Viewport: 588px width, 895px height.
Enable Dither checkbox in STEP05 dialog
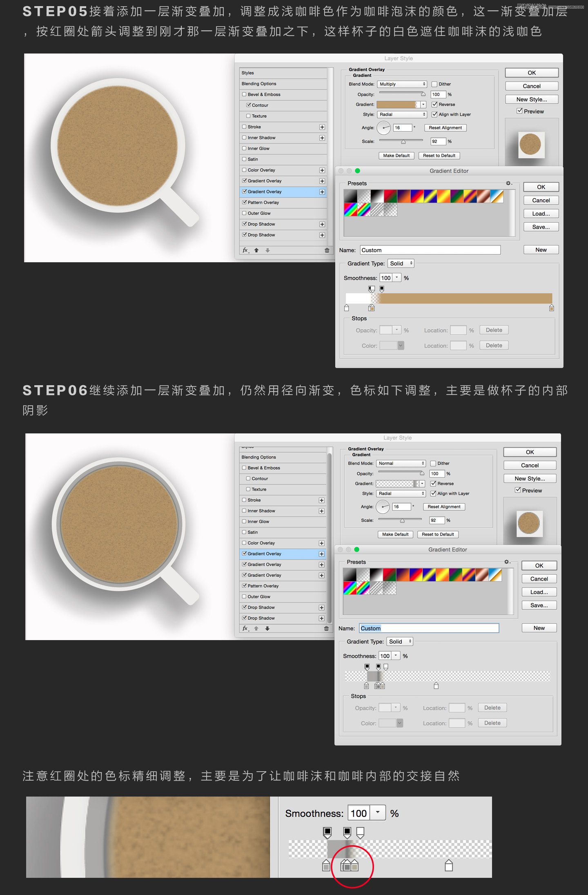[x=434, y=84]
